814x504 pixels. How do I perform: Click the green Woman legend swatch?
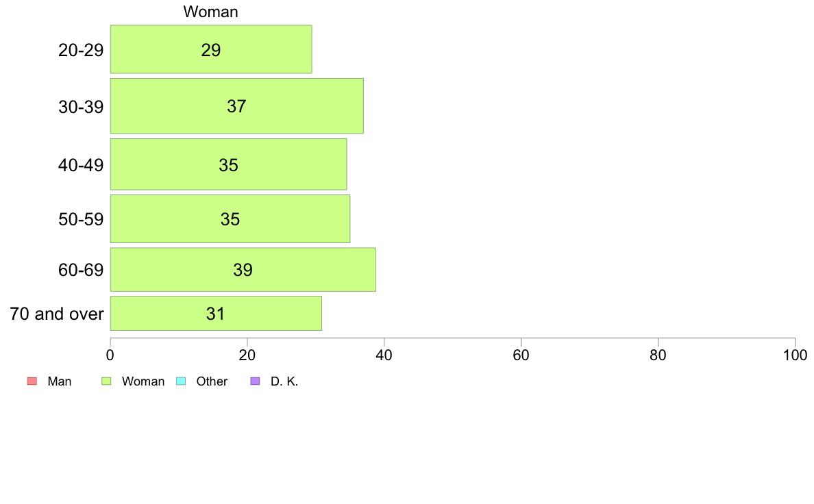[x=106, y=381]
